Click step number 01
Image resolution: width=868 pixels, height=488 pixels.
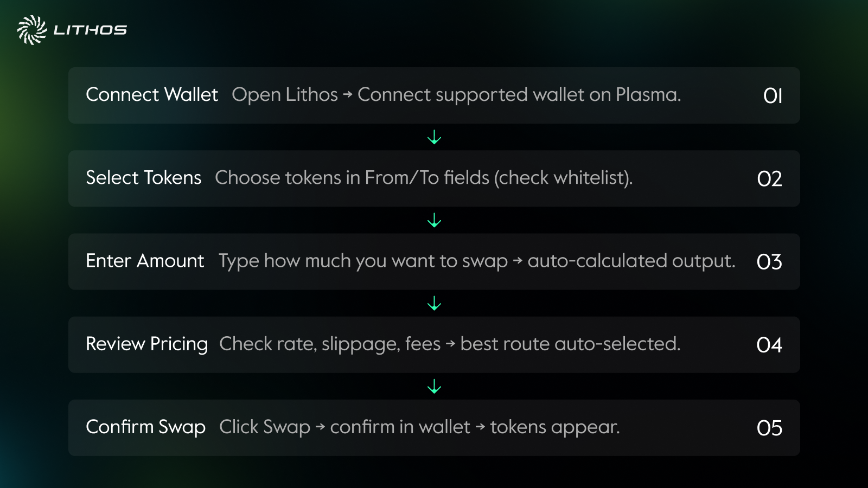click(x=773, y=96)
